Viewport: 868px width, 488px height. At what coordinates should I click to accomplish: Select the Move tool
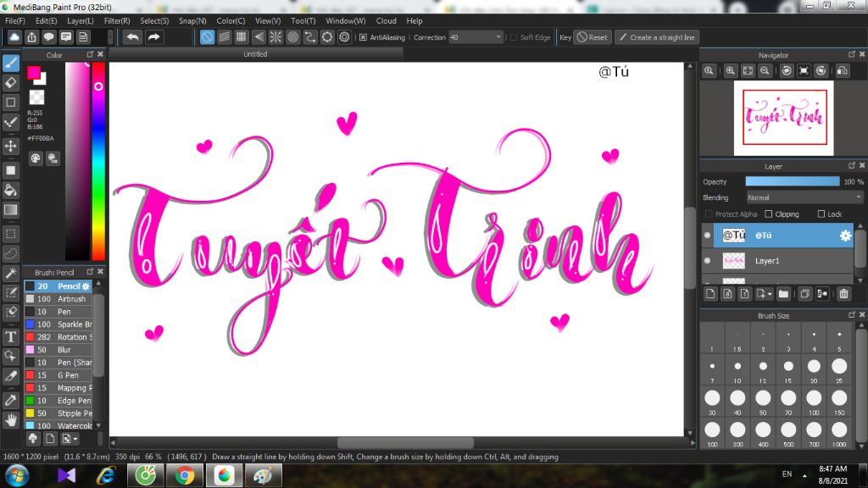click(x=10, y=146)
